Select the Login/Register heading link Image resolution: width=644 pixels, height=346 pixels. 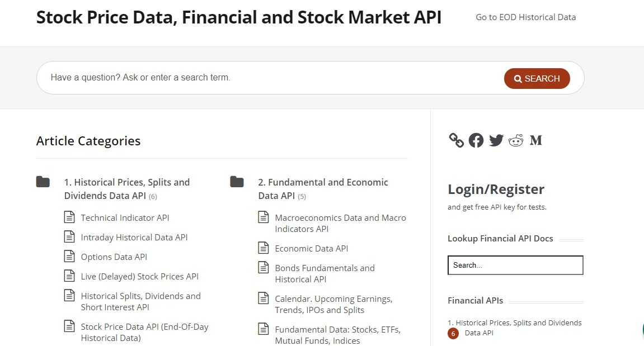coord(496,189)
